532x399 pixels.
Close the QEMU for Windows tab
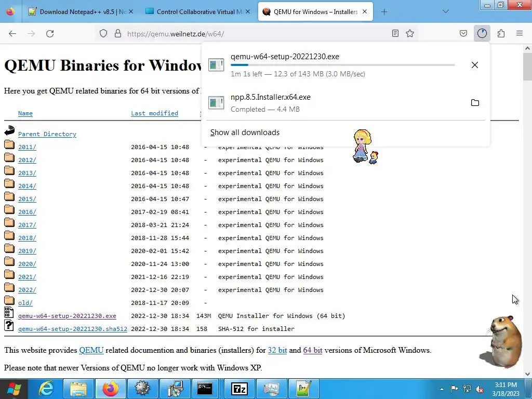tap(365, 11)
